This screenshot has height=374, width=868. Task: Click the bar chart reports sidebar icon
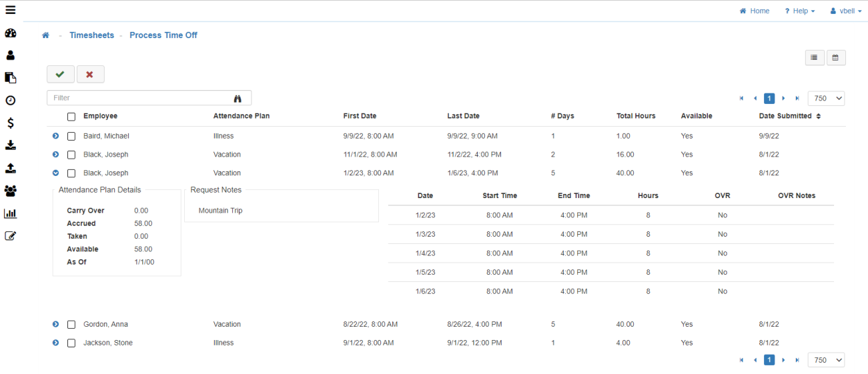11,213
